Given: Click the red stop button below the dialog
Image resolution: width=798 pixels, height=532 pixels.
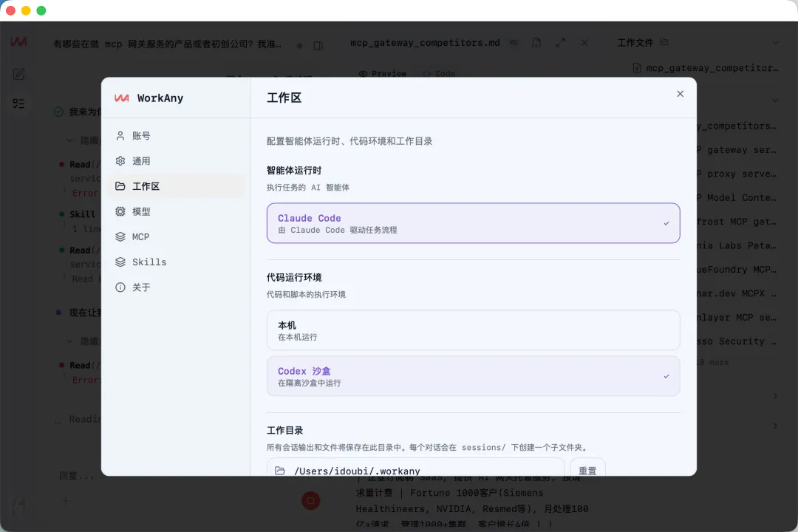Looking at the screenshot, I should (x=311, y=501).
